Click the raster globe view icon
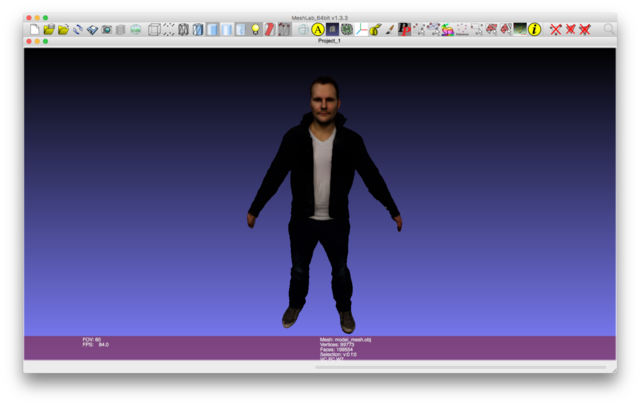This screenshot has height=406, width=640. pyautogui.click(x=136, y=29)
